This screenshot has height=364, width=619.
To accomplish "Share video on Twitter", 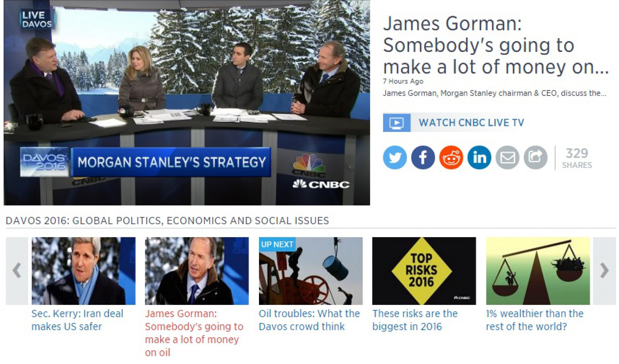I will tap(395, 157).
